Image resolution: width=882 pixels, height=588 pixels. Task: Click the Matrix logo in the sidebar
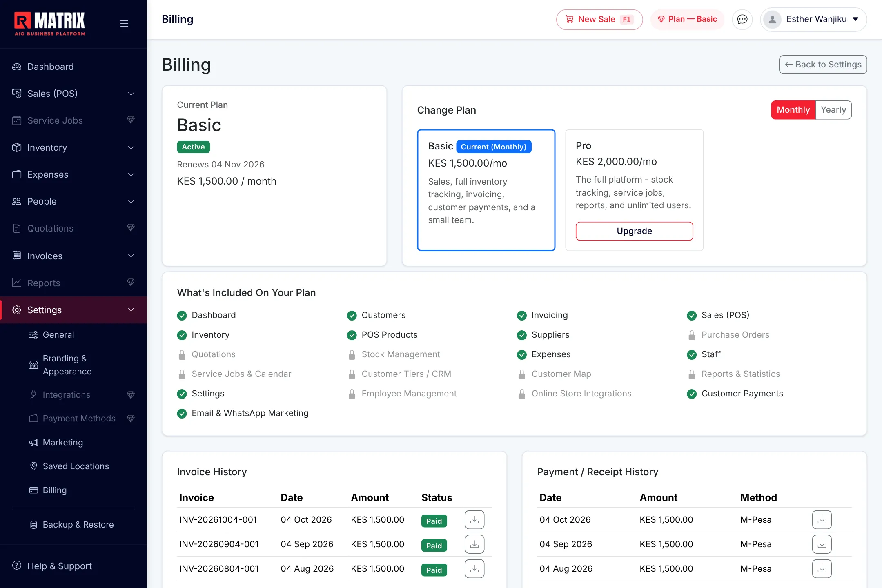point(50,24)
